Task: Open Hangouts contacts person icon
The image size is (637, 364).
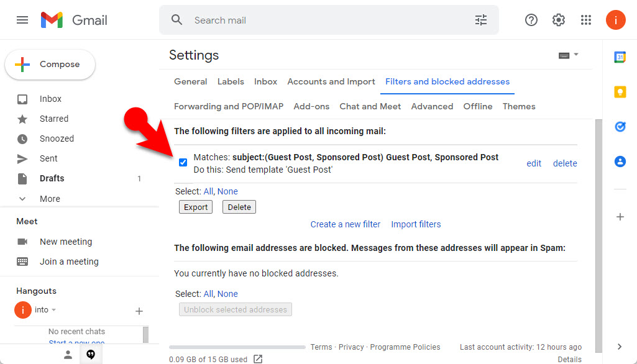Action: (x=68, y=355)
